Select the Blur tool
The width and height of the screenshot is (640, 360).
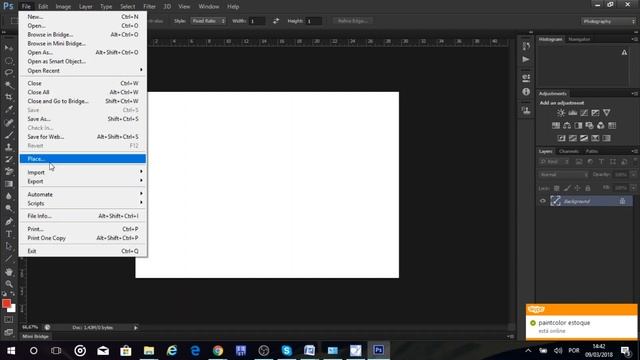pyautogui.click(x=9, y=196)
